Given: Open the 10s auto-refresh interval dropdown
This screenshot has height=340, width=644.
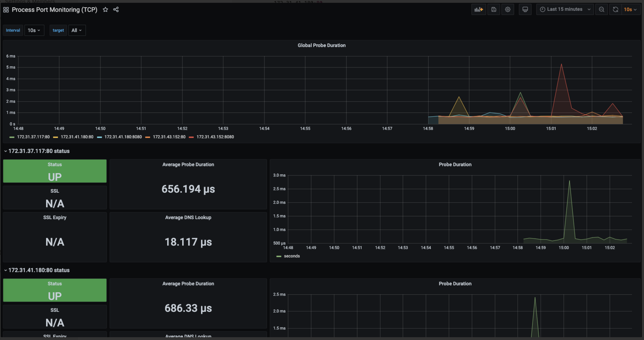Looking at the screenshot, I should 631,9.
